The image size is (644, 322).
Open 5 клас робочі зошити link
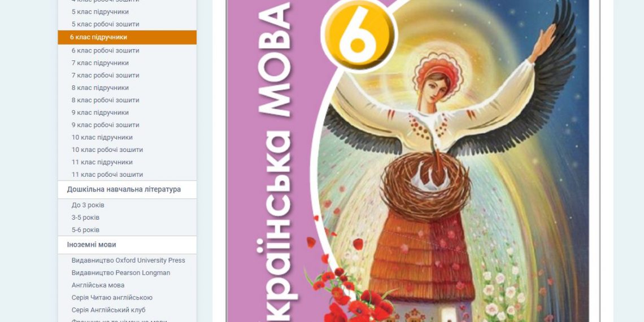click(x=105, y=24)
